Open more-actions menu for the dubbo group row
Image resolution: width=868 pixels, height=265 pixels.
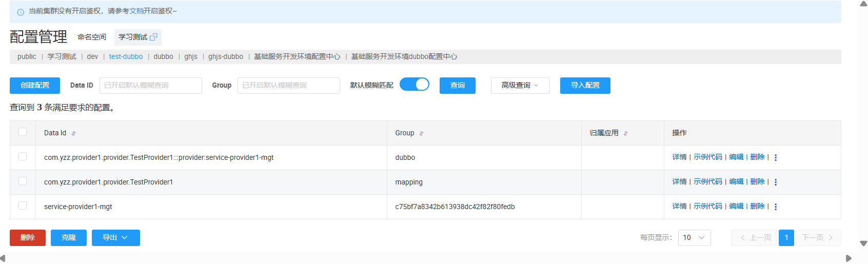(776, 158)
